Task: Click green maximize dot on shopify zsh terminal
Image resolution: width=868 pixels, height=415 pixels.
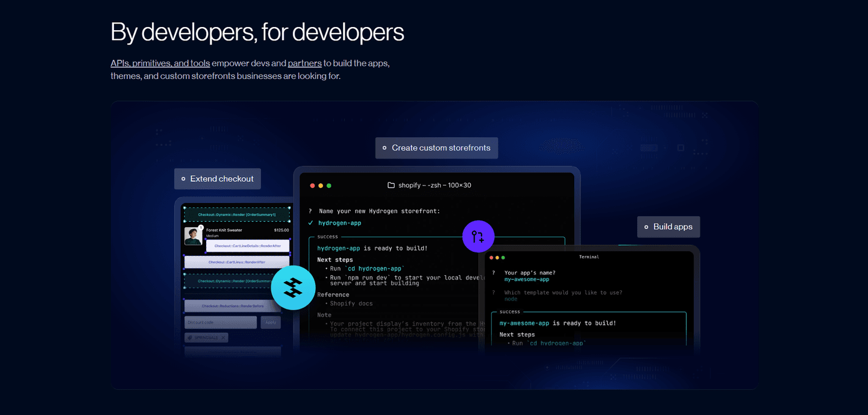Action: [329, 186]
